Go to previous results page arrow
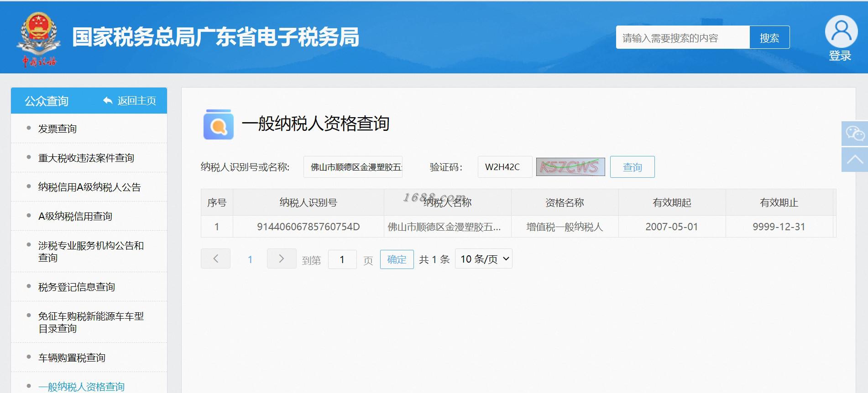 [215, 259]
